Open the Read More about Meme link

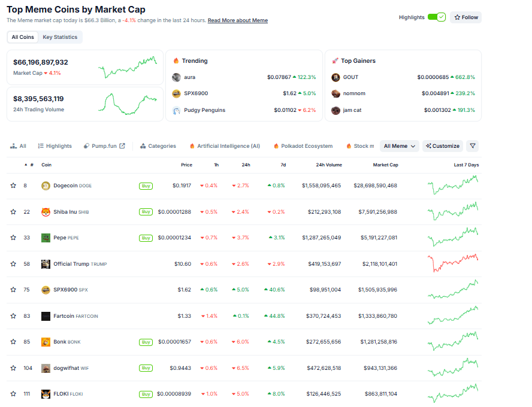click(237, 20)
